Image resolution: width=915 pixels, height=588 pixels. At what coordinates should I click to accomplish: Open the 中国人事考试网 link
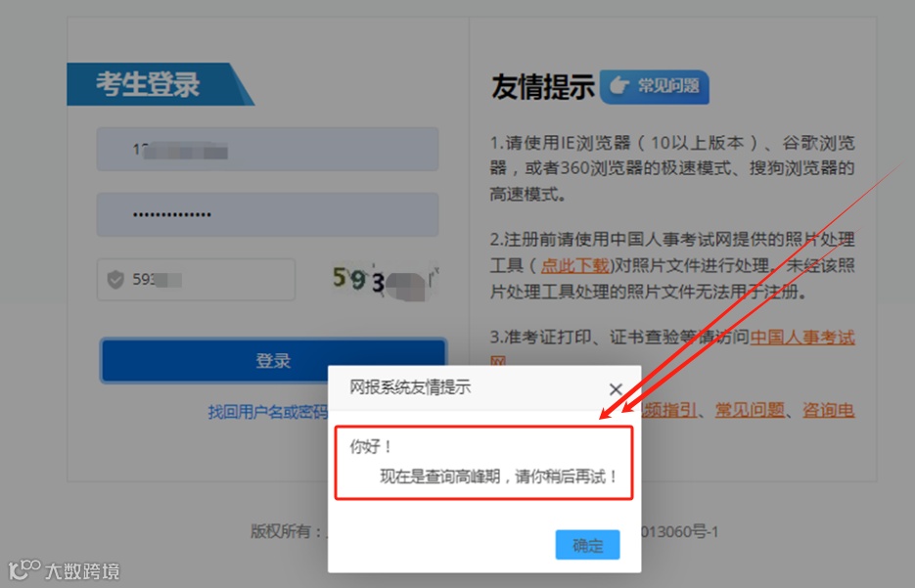click(x=802, y=338)
